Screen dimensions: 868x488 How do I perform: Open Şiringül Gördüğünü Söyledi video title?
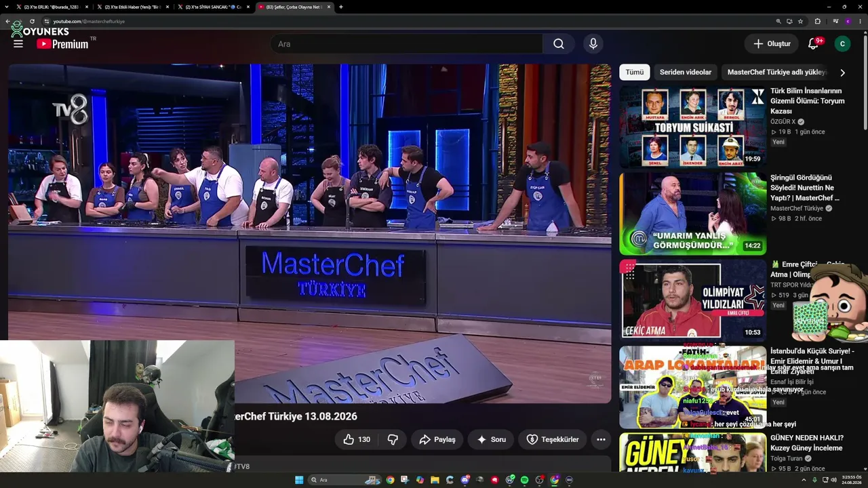(805, 188)
